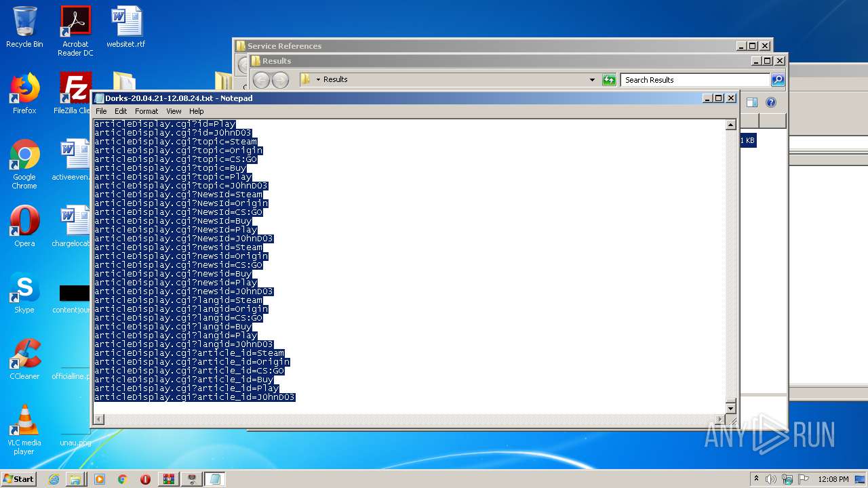Viewport: 868px width, 488px height.
Task: Open Notepad Format menu
Action: point(146,111)
